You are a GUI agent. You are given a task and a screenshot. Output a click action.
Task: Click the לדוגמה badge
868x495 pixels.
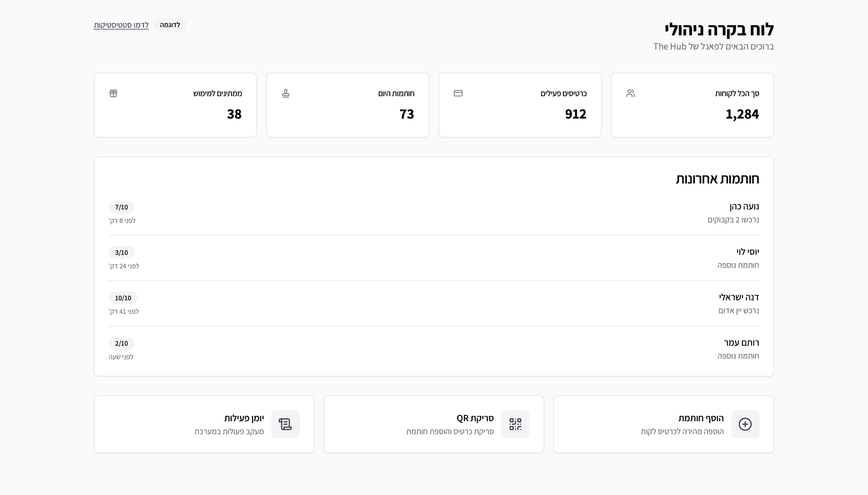pyautogui.click(x=170, y=25)
